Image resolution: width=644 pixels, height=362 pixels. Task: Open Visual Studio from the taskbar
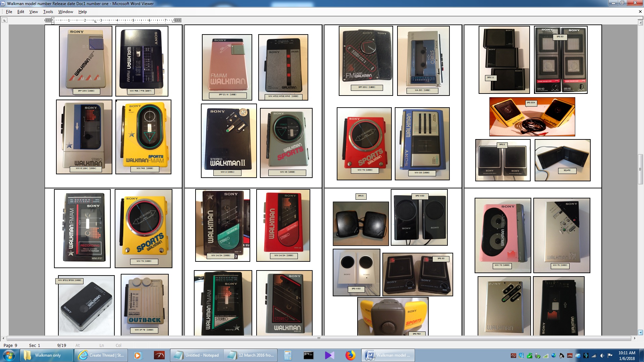click(x=329, y=355)
